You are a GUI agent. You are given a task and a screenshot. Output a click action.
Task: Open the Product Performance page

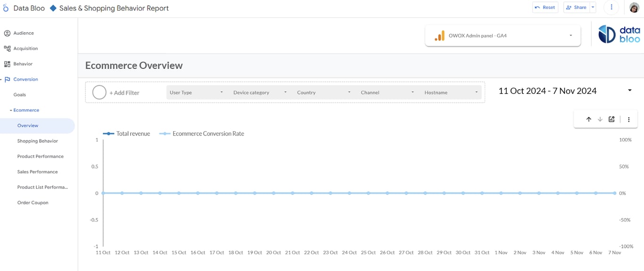(41, 156)
